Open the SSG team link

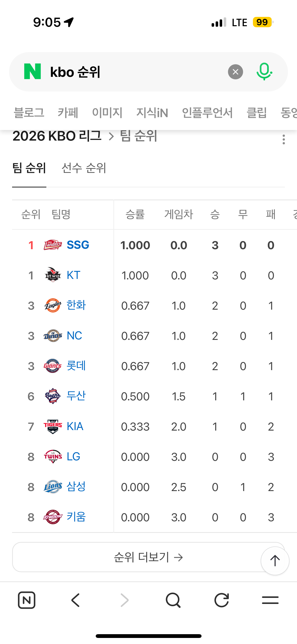tap(78, 245)
